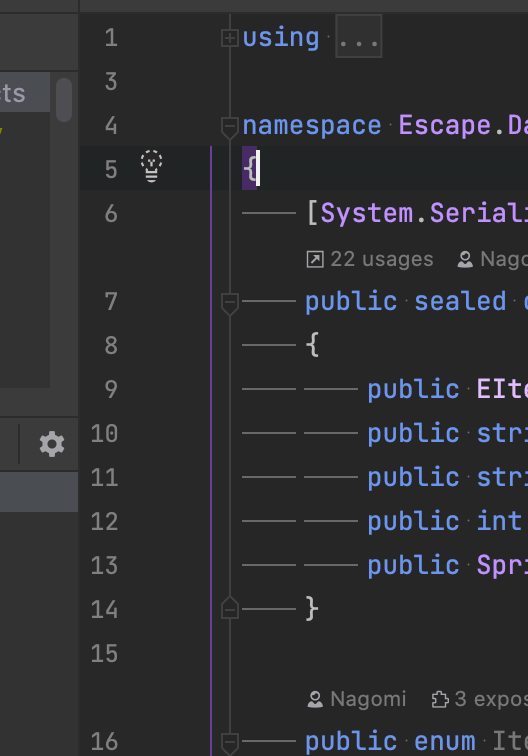
Task: Collapse the namespace block on line 4
Action: tap(230, 127)
